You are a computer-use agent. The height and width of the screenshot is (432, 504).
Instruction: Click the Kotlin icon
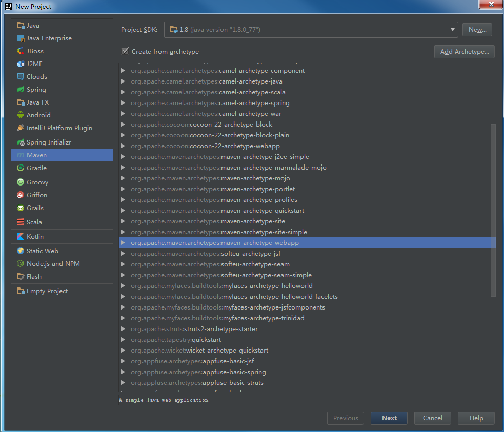point(21,236)
